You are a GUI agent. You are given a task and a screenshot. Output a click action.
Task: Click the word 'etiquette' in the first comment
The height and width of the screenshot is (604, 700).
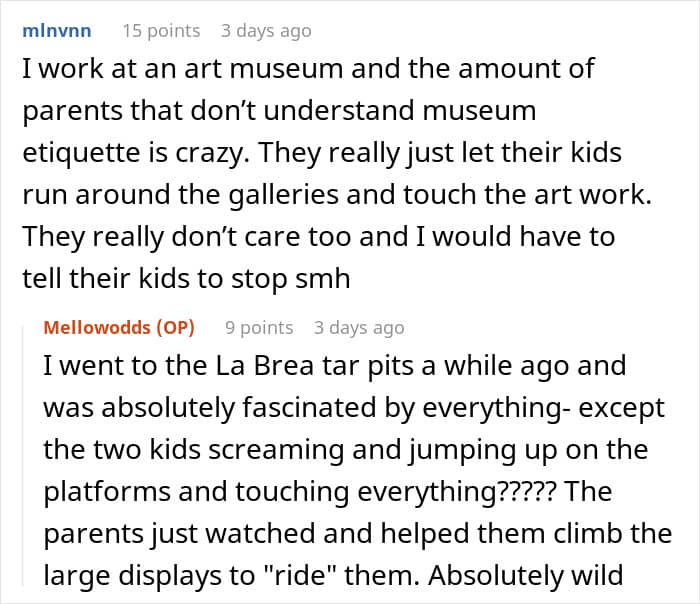pyautogui.click(x=85, y=153)
